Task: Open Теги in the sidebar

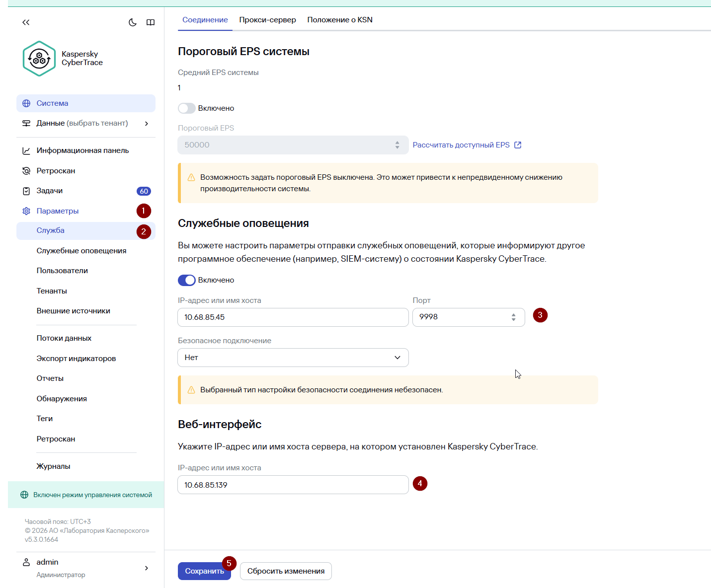Action: coord(45,419)
